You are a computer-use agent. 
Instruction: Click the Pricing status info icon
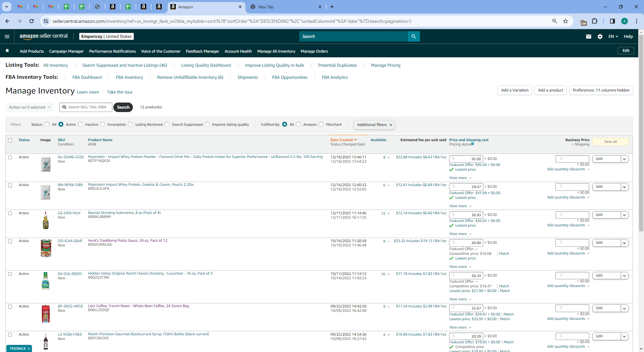coord(473,144)
